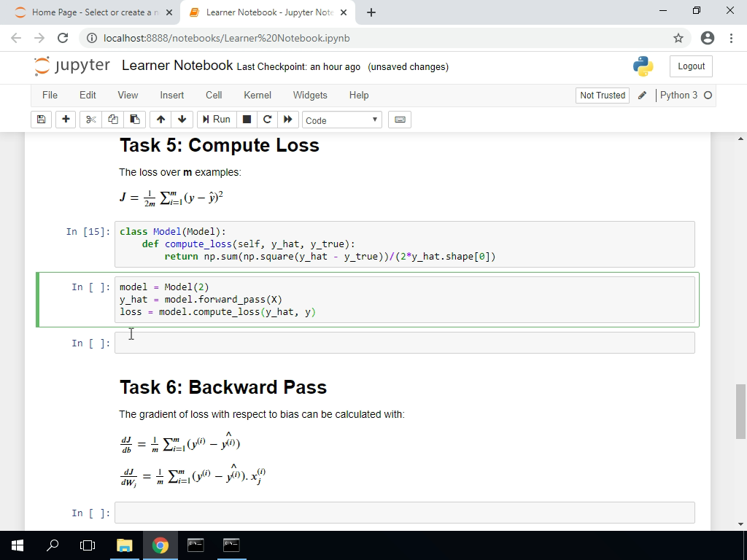The width and height of the screenshot is (747, 560).
Task: View site information icon in address bar
Action: [x=92, y=38]
